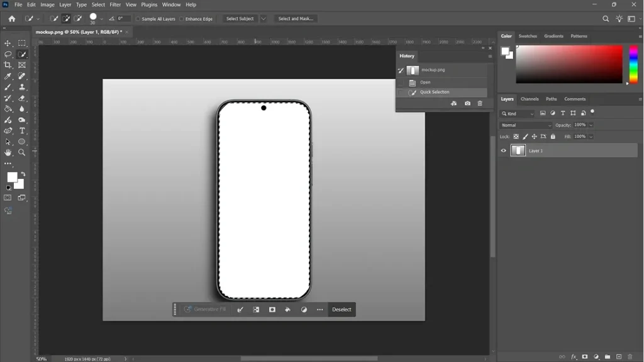Screen dimensions: 644x362
Task: Fill selection icon in contextual bar
Action: coord(287,309)
